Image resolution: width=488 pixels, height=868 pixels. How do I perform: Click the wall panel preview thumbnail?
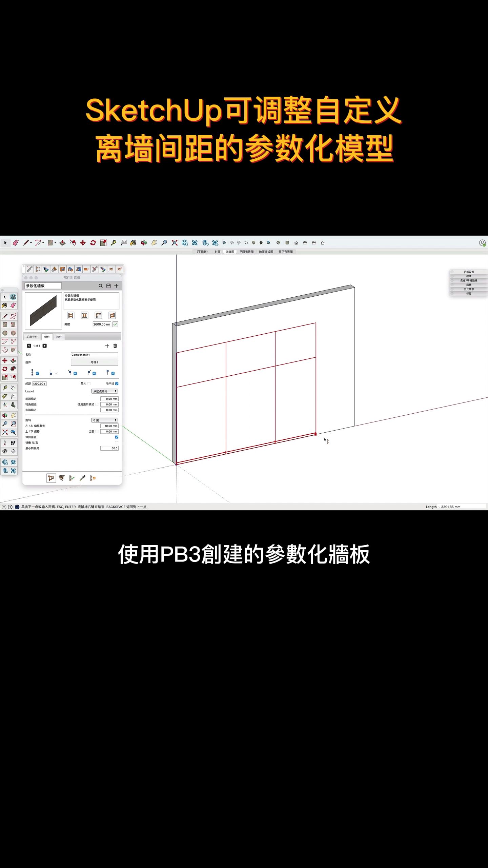[x=43, y=311]
